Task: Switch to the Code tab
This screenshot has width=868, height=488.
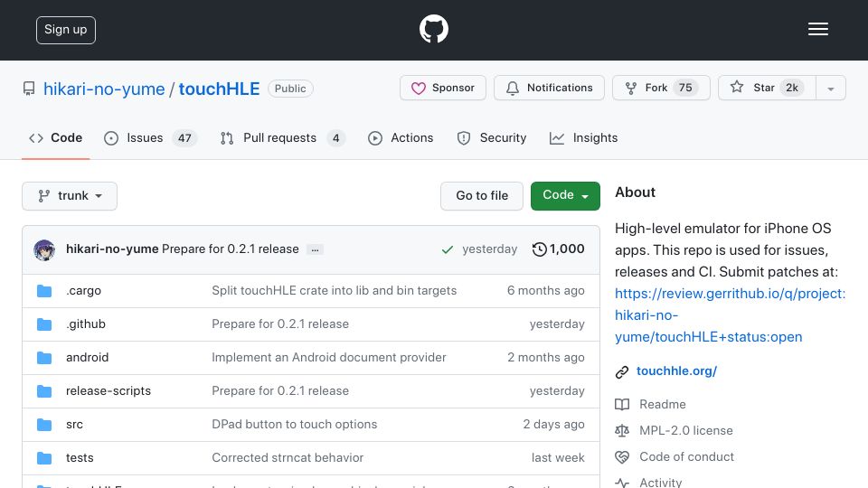Action: point(55,137)
